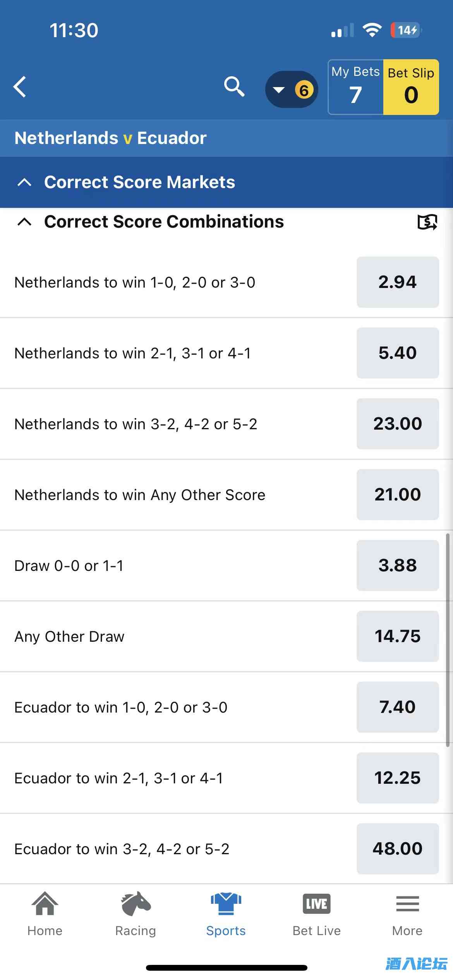Choose 7.40 odds for Ecuador 1-0, 2-0 or 3-0
Screen dimensions: 453x980
[398, 707]
